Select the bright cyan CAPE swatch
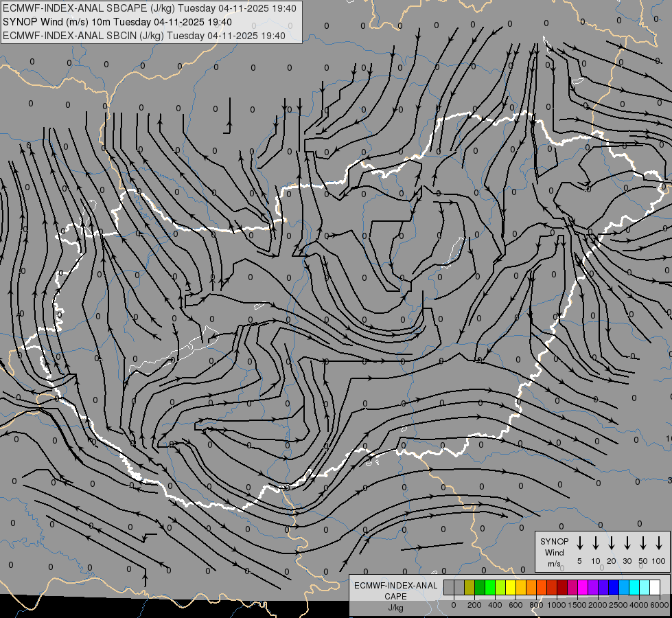The width and height of the screenshot is (672, 618). pos(634,587)
